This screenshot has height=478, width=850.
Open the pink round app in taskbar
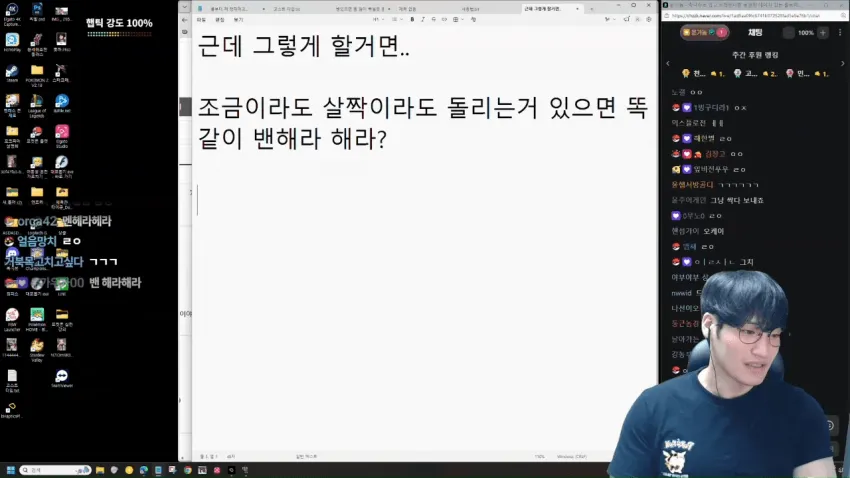pos(217,470)
